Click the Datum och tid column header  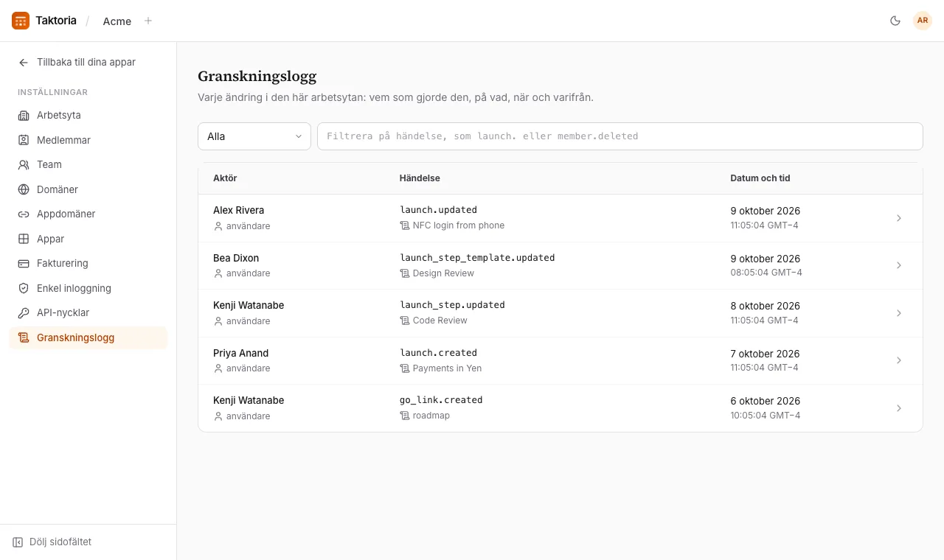click(x=760, y=178)
